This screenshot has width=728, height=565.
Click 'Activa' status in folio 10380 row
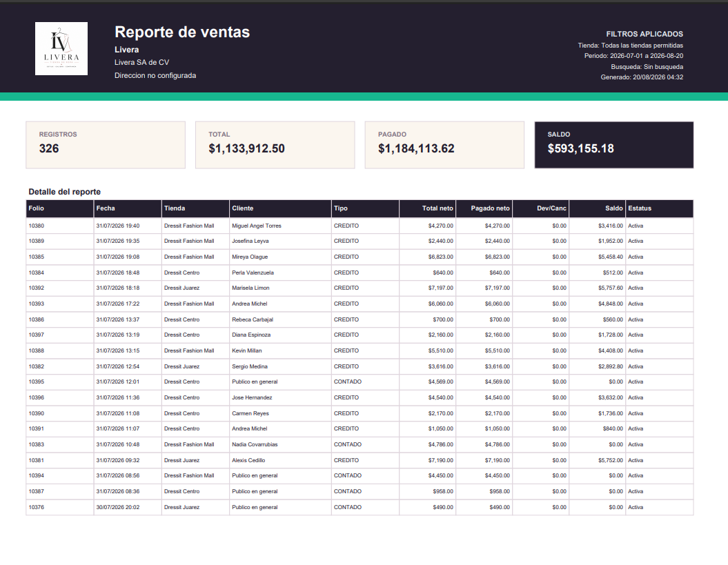click(635, 226)
